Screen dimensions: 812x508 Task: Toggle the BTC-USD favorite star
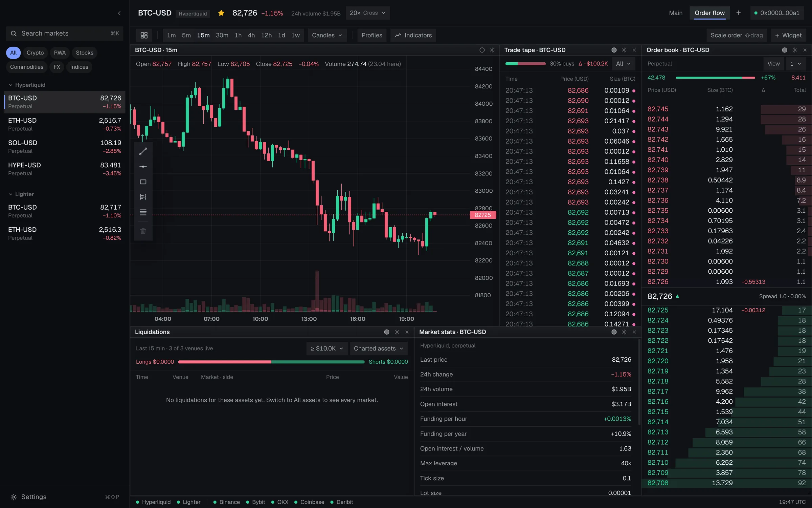221,13
